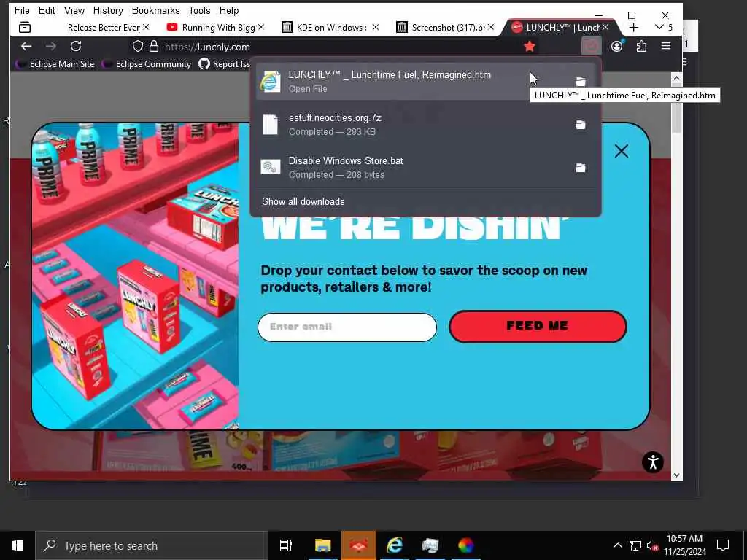The image size is (747, 560).
Task: Click page scrollbar up arrow
Action: point(676,78)
